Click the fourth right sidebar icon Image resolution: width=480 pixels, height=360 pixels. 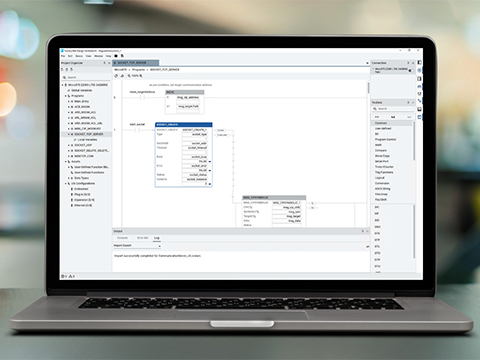(x=419, y=87)
